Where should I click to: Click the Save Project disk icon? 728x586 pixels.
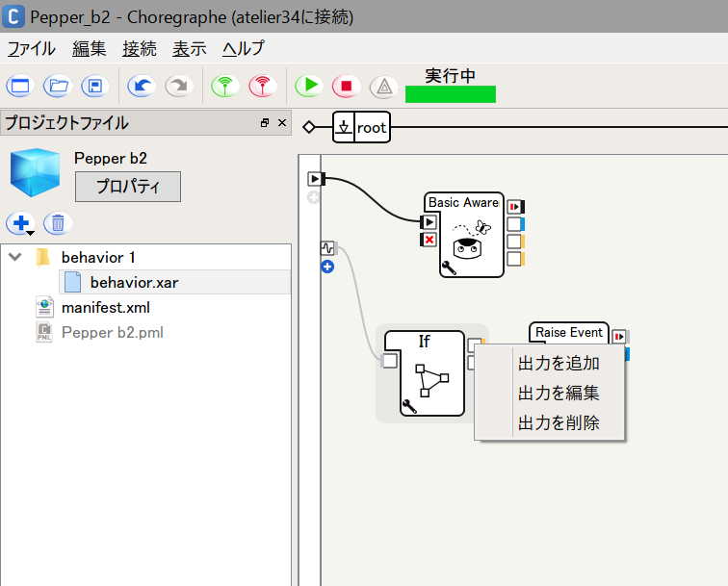[95, 86]
